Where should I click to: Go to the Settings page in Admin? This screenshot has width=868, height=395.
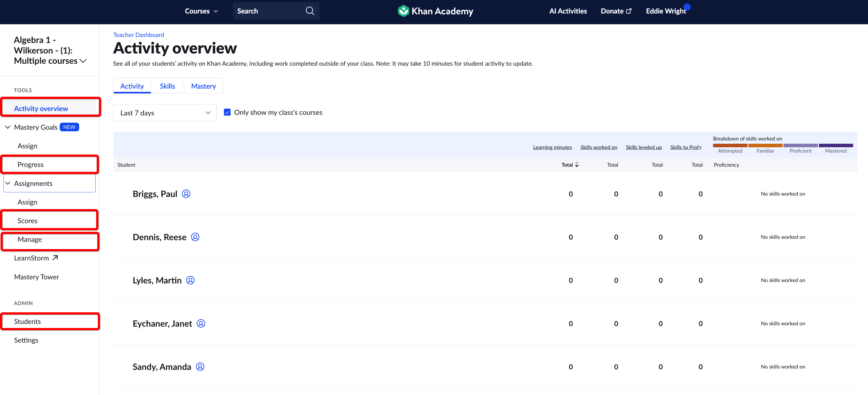(26, 340)
